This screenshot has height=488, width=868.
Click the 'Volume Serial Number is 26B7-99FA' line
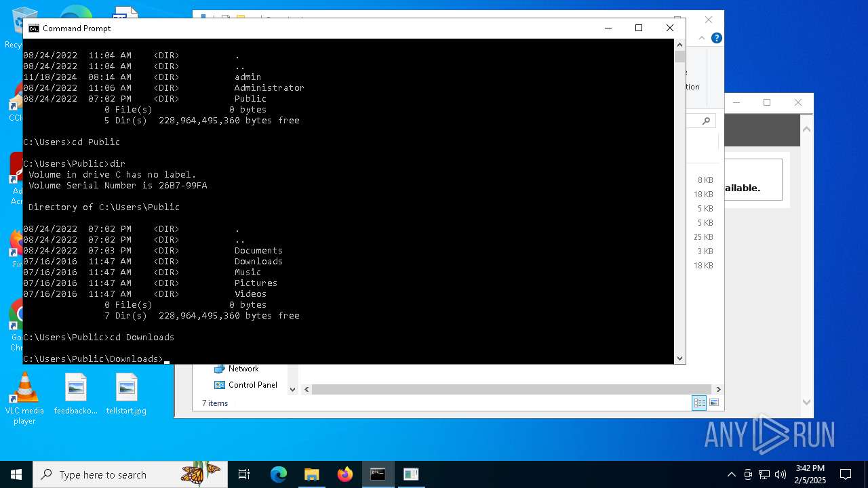click(x=118, y=185)
